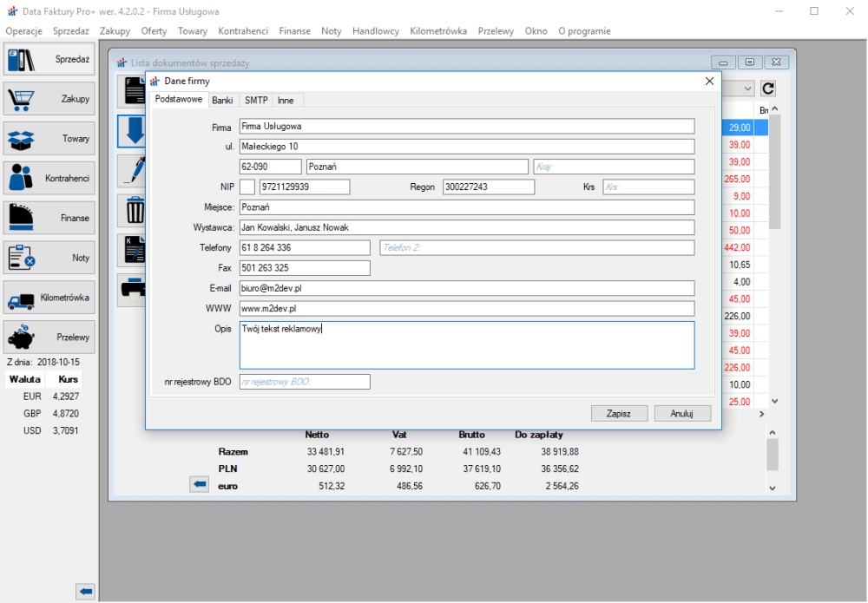Open Przelewy piggy bank module
Viewport: 868px width, 603px height.
49,337
